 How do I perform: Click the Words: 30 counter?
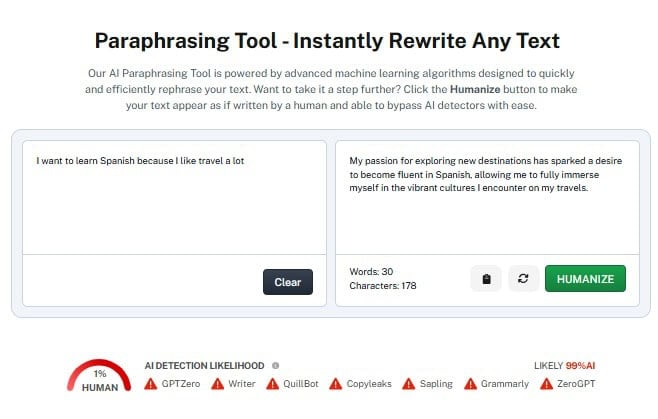click(372, 271)
